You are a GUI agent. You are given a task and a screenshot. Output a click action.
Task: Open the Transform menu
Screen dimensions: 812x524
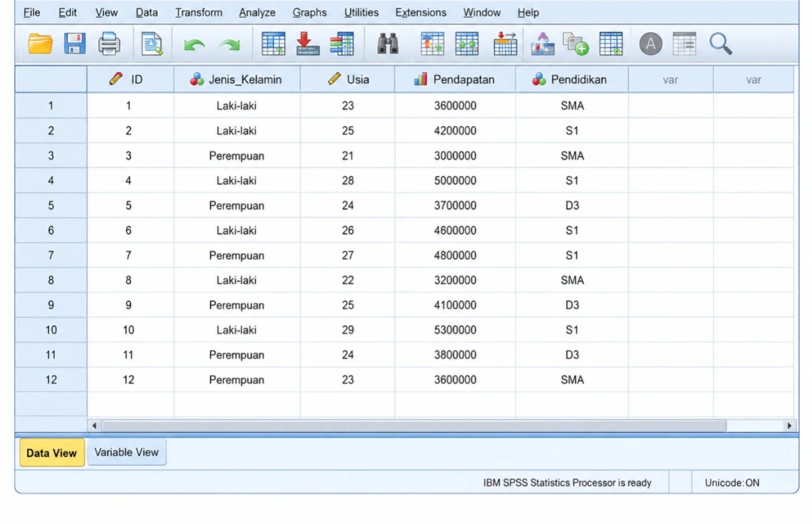[199, 12]
